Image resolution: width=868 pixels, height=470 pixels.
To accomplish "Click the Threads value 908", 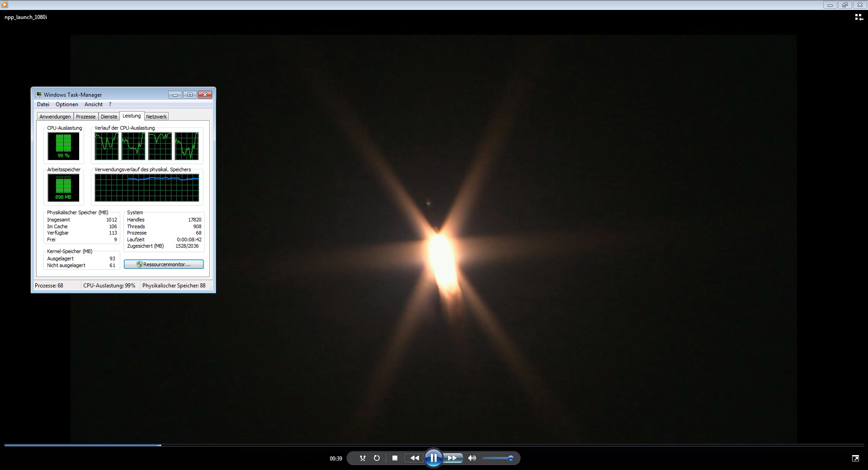I will (x=197, y=226).
